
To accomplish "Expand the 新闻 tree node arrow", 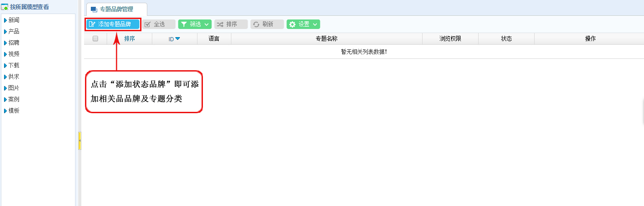I will 5,20.
